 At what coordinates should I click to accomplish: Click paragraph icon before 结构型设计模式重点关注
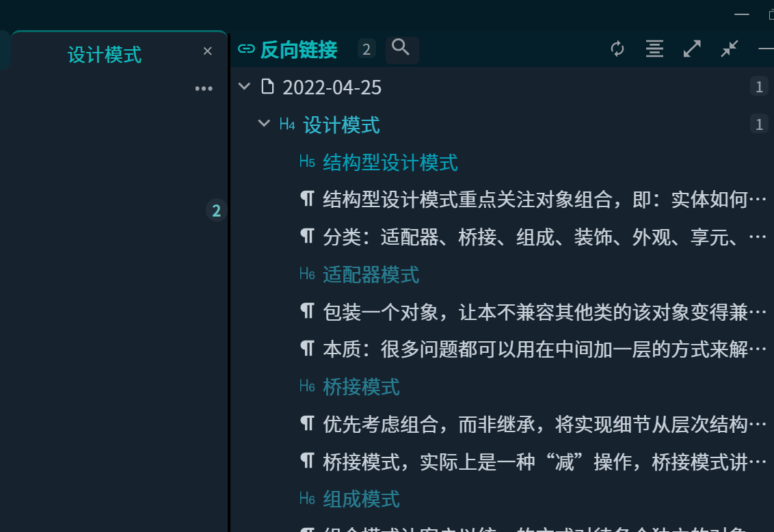coord(307,199)
